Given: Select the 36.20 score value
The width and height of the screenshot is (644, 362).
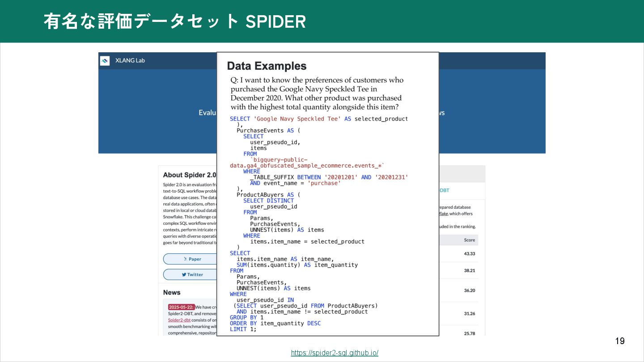Looking at the screenshot, I should click(x=469, y=290).
